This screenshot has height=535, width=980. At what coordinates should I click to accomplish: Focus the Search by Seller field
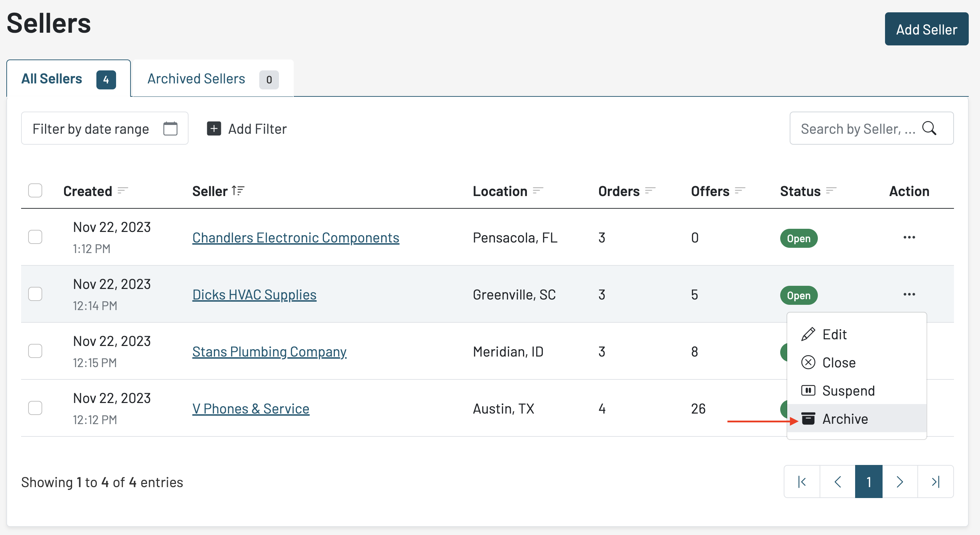pos(858,129)
